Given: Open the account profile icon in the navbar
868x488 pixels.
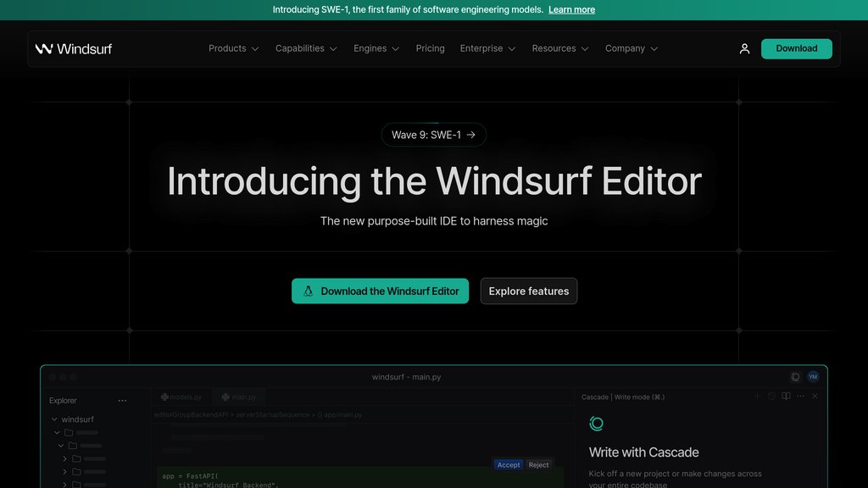Looking at the screenshot, I should tap(744, 48).
